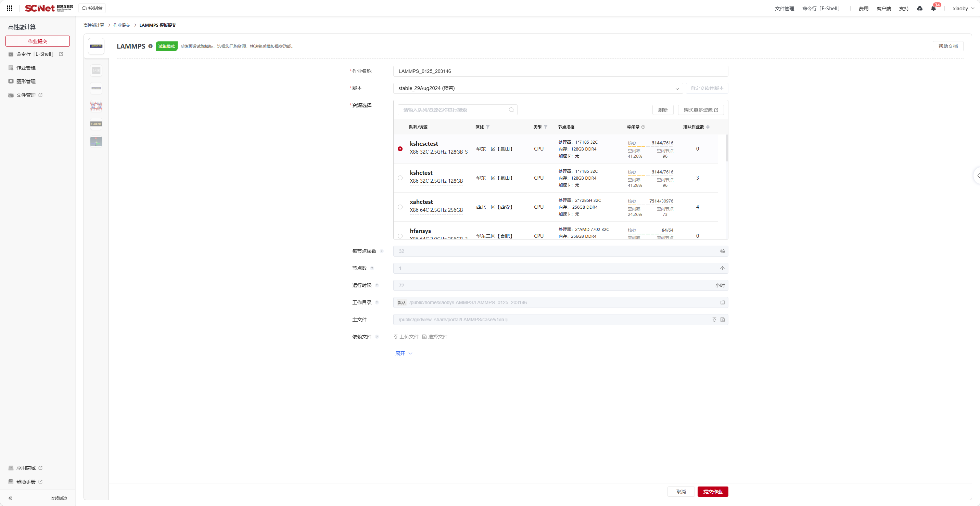Expand the right edge side panel arrow
Viewport: 980px width, 506px height.
click(x=977, y=176)
